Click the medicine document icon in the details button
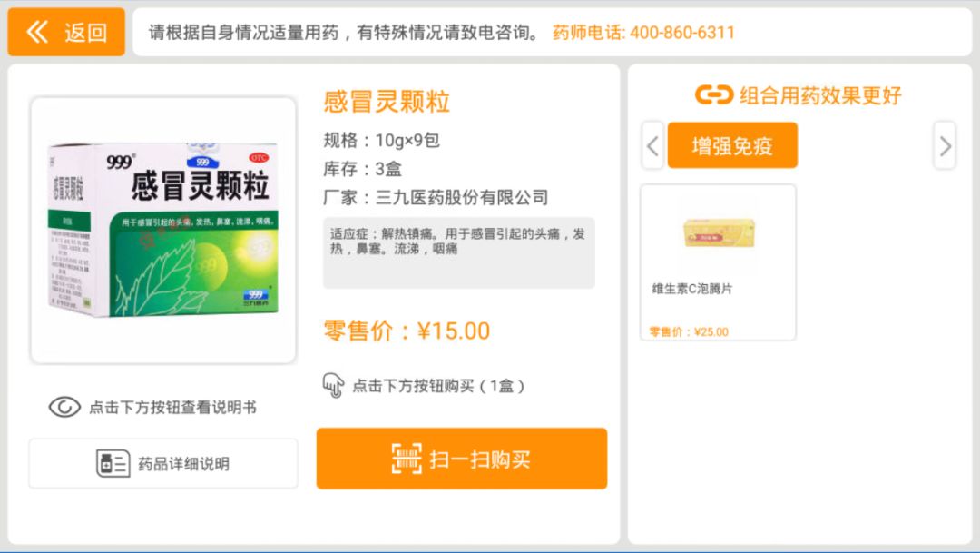Viewport: 980px width, 553px height. tap(113, 463)
